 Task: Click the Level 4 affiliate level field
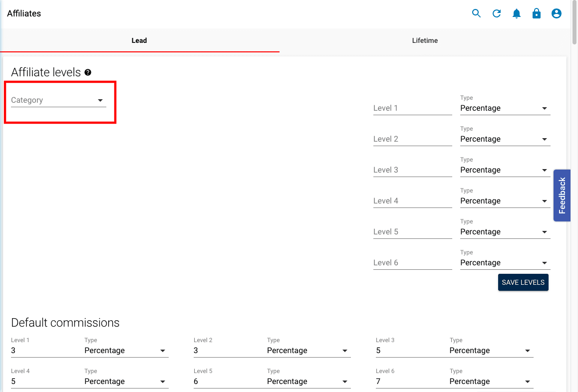click(412, 200)
